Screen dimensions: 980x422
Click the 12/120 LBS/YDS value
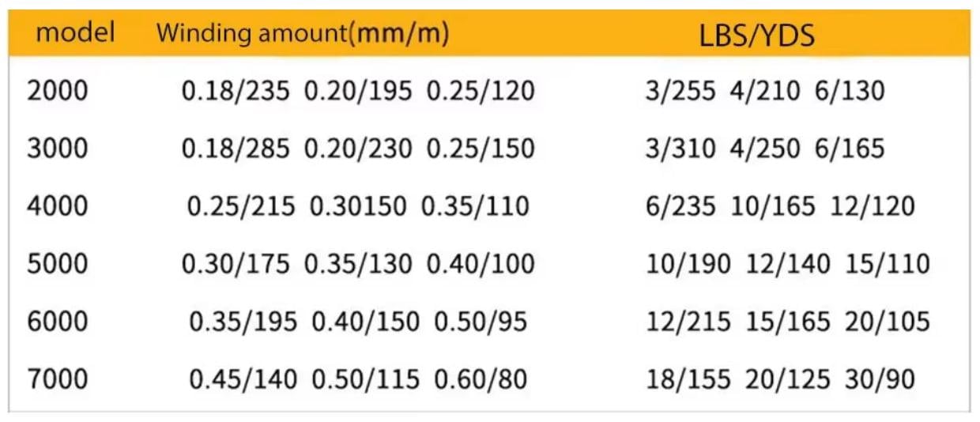873,206
